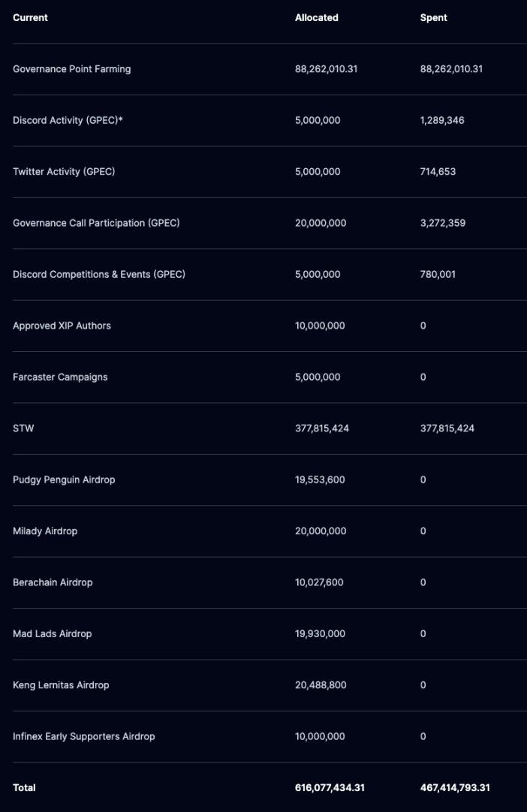527x812 pixels.
Task: Click the Allocated column header
Action: point(316,17)
